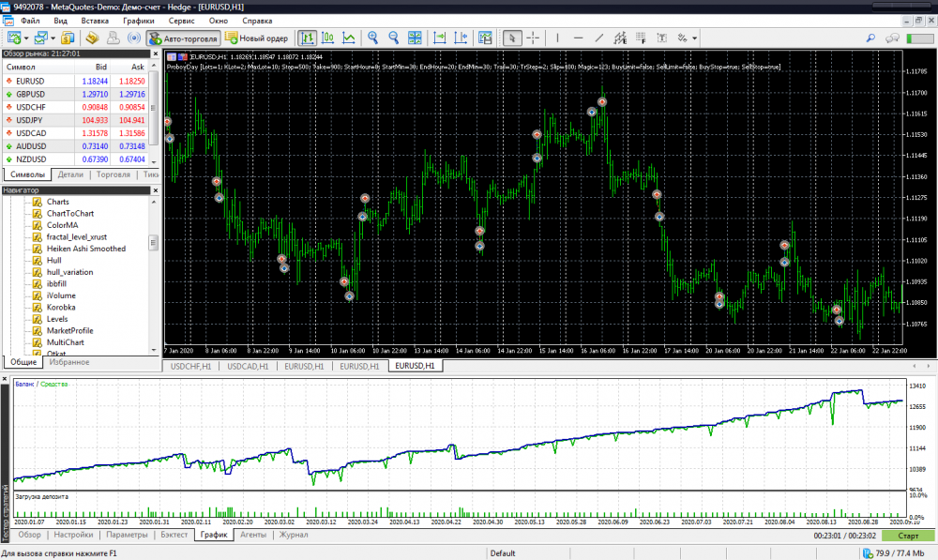Click the connection status 79.9 / 77.4 Mb
The image size is (938, 560).
coord(894,553)
